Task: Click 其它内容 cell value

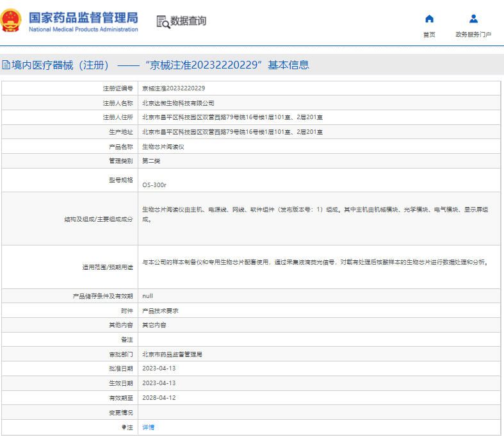Action: (154, 325)
